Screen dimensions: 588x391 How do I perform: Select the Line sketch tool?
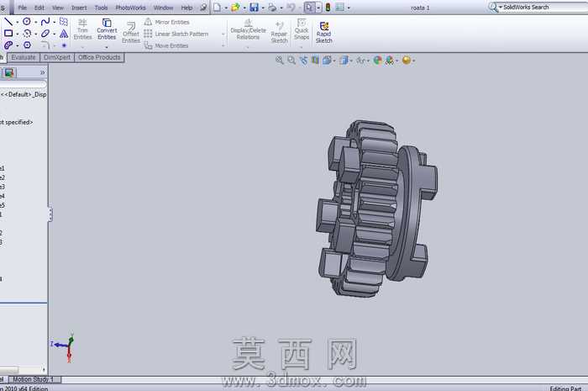click(8, 22)
